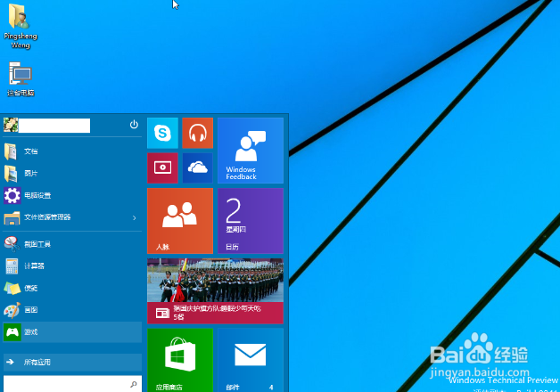The width and height of the screenshot is (560, 392).
Task: Open the Mail (邮件) tile
Action: tap(251, 360)
